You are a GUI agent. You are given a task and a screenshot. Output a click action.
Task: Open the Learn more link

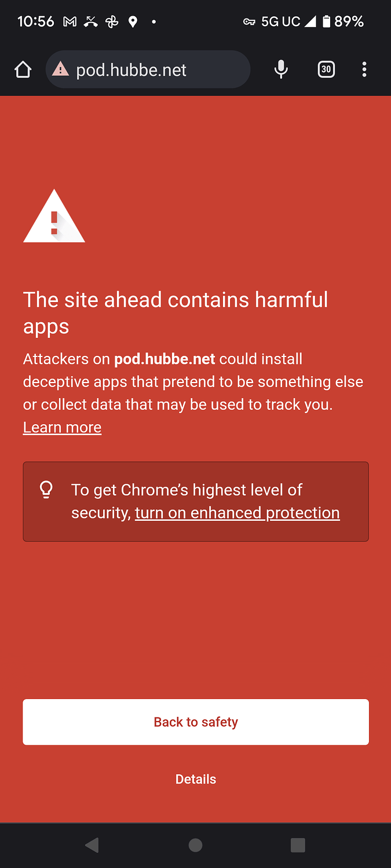tap(62, 427)
